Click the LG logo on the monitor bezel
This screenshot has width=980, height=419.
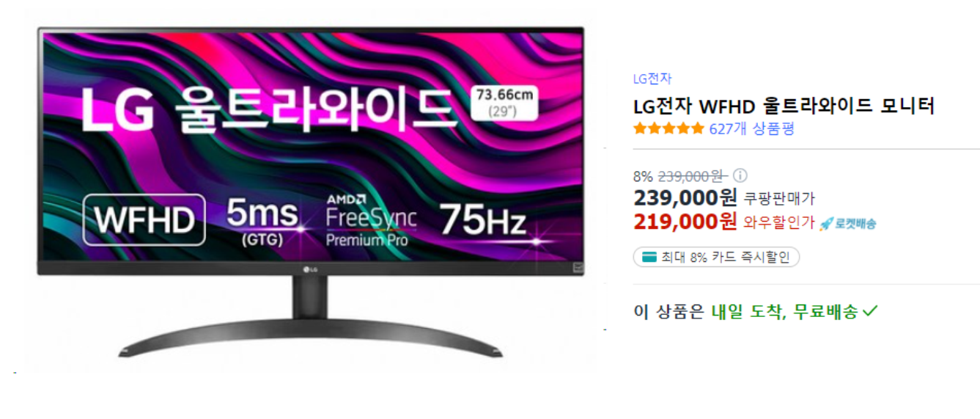pos(311,268)
